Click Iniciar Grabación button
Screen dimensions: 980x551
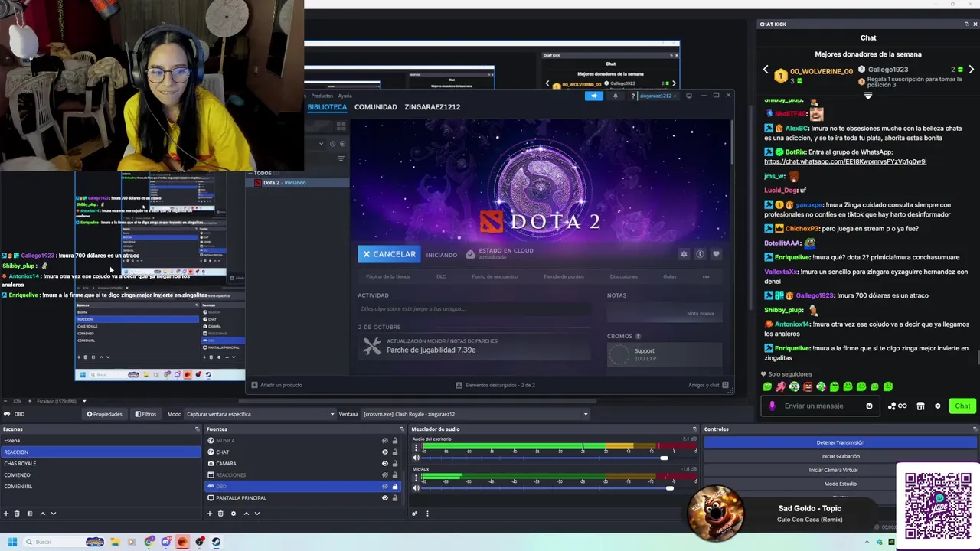click(840, 456)
